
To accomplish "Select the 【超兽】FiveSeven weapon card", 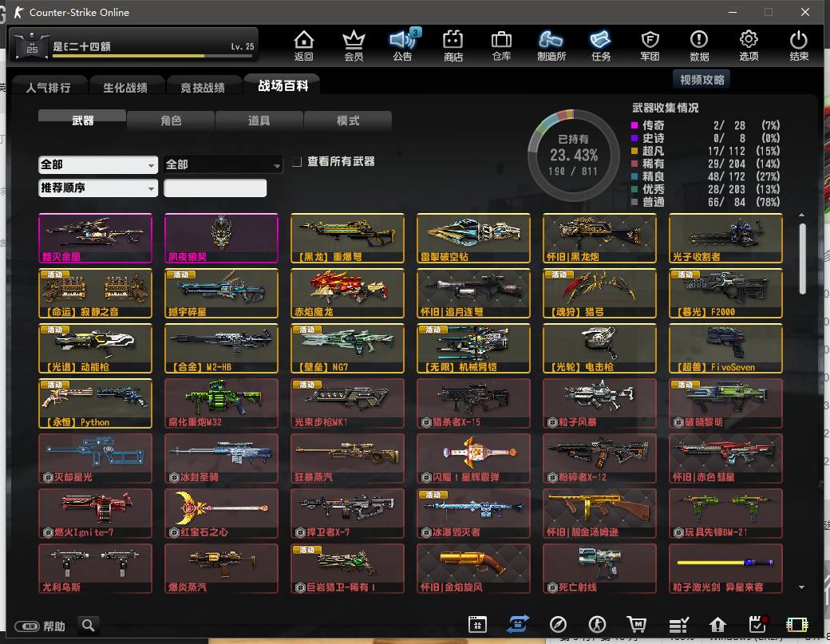I will click(725, 348).
